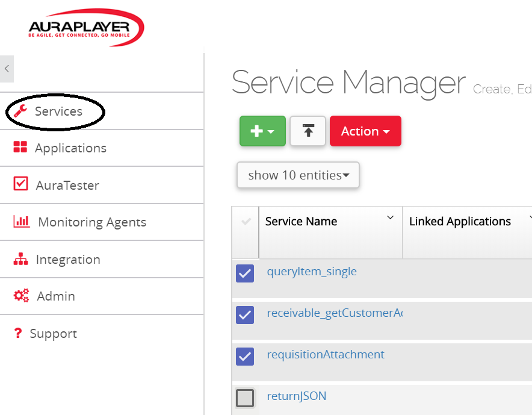Open the Admin section

(x=56, y=296)
